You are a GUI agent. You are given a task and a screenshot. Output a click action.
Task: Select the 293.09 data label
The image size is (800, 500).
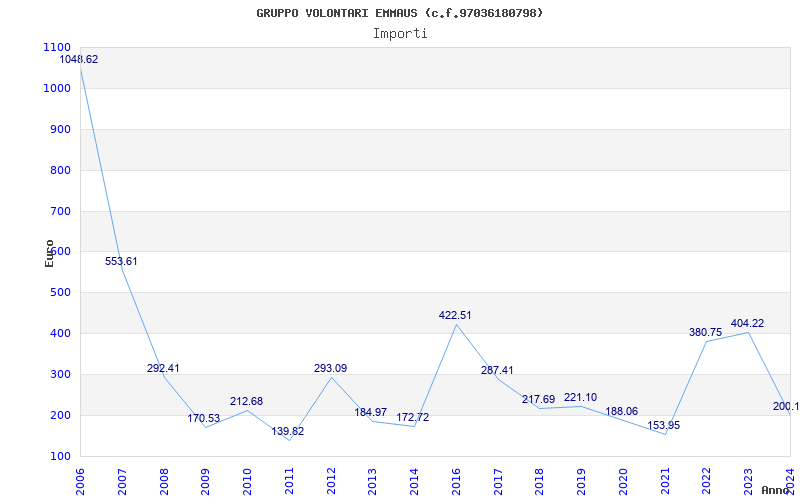point(331,368)
